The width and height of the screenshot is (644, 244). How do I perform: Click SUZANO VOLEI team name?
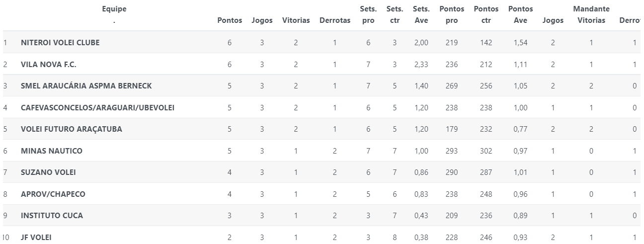pyautogui.click(x=48, y=172)
